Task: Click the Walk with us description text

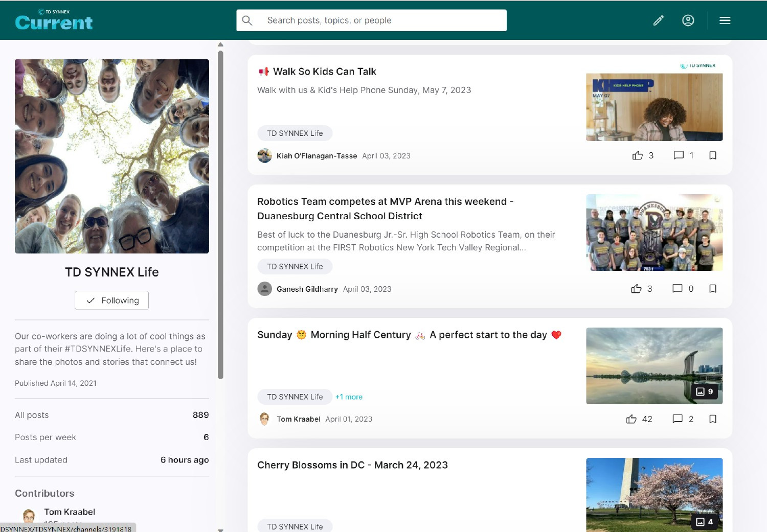Action: tap(364, 90)
